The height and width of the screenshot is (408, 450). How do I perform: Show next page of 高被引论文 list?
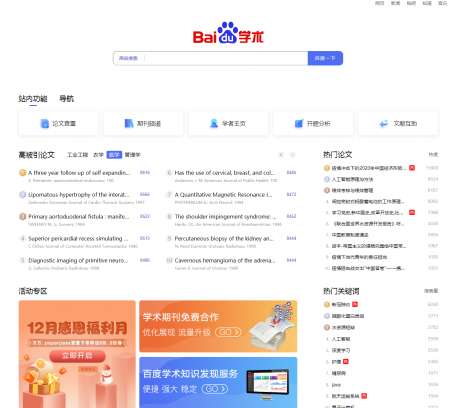[x=292, y=155]
